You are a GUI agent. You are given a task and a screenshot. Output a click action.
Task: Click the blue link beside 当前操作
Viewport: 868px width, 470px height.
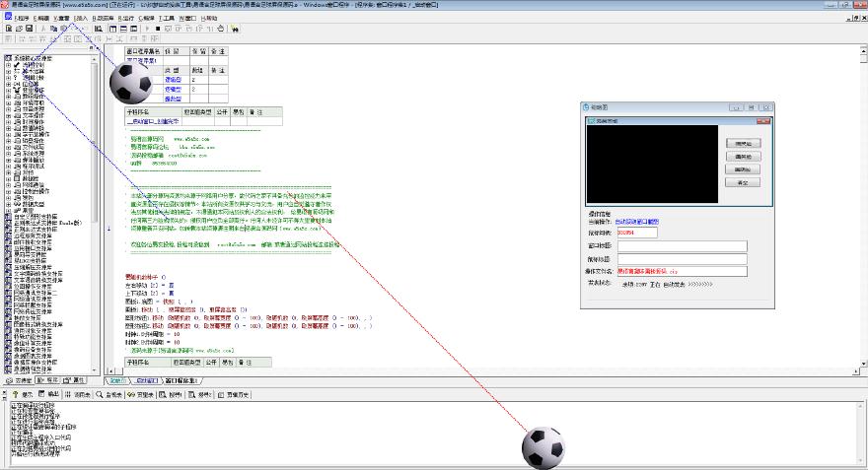(636, 221)
